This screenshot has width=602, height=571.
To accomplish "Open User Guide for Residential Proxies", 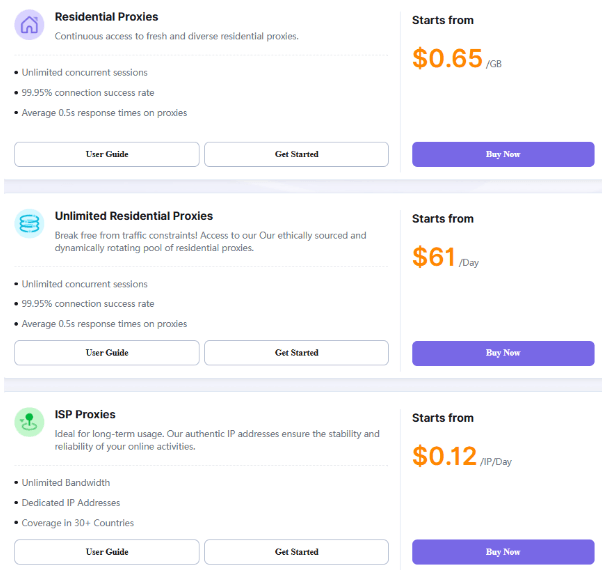I will point(107,154).
